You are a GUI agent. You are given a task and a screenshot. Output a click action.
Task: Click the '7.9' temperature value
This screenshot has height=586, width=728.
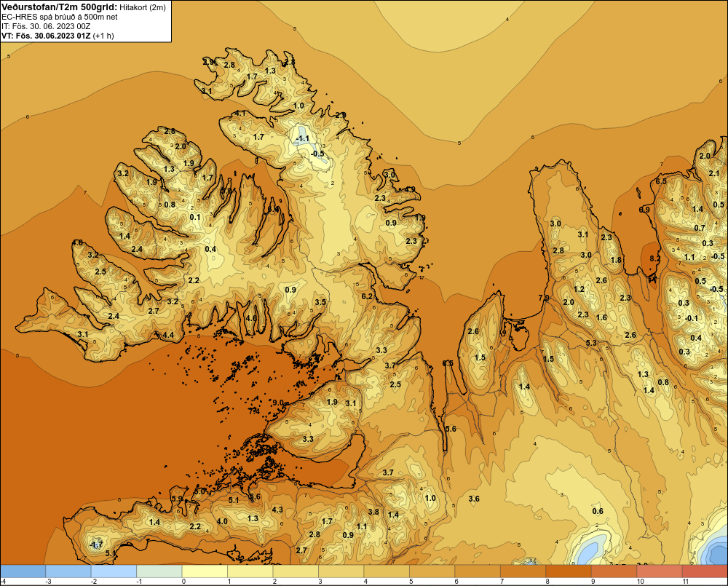pyautogui.click(x=544, y=298)
